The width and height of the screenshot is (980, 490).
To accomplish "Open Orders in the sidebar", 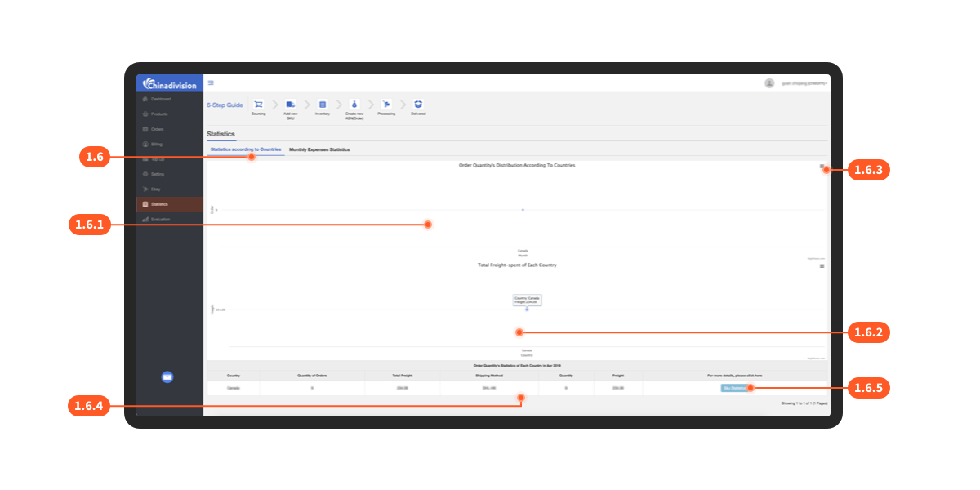I will click(x=169, y=129).
